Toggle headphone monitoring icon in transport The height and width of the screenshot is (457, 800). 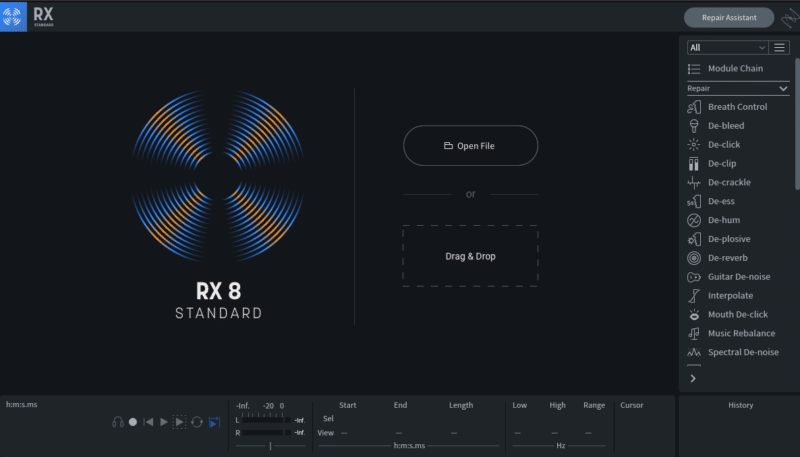click(x=118, y=422)
